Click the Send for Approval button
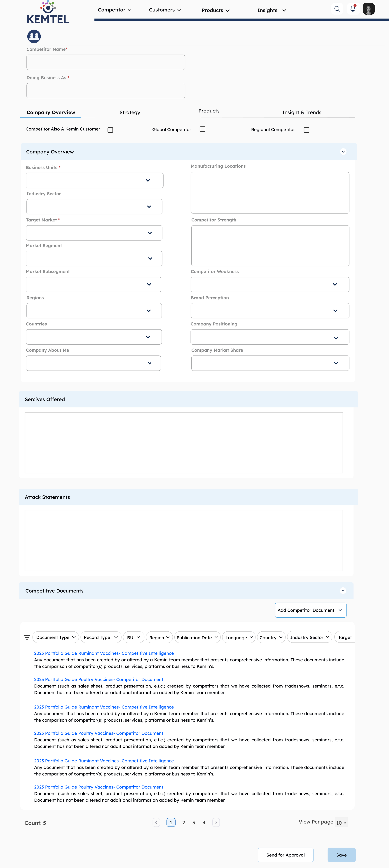Image resolution: width=389 pixels, height=868 pixels. (285, 855)
